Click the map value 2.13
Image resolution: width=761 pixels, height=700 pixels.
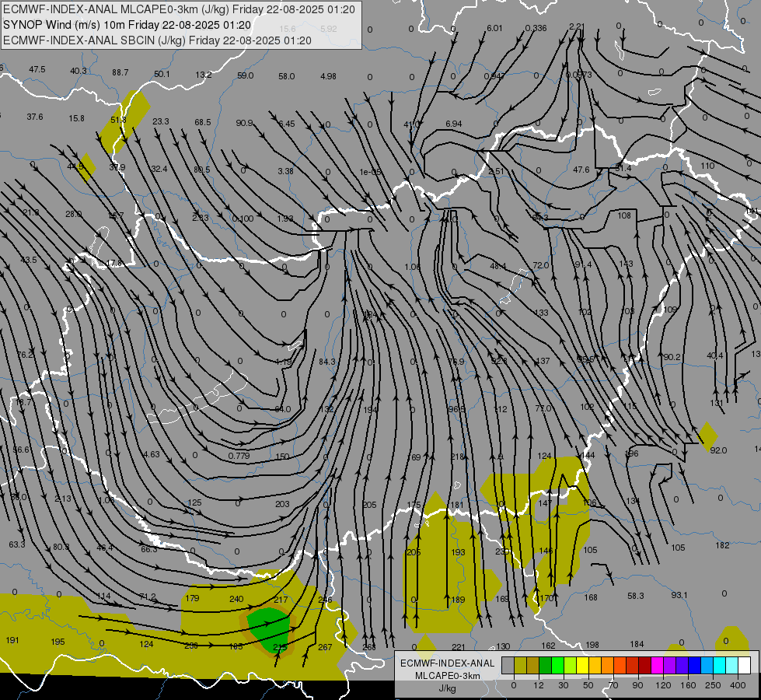(63, 499)
